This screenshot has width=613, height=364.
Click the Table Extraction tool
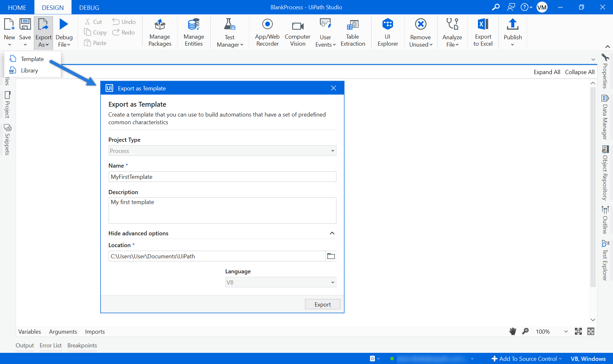(x=353, y=32)
